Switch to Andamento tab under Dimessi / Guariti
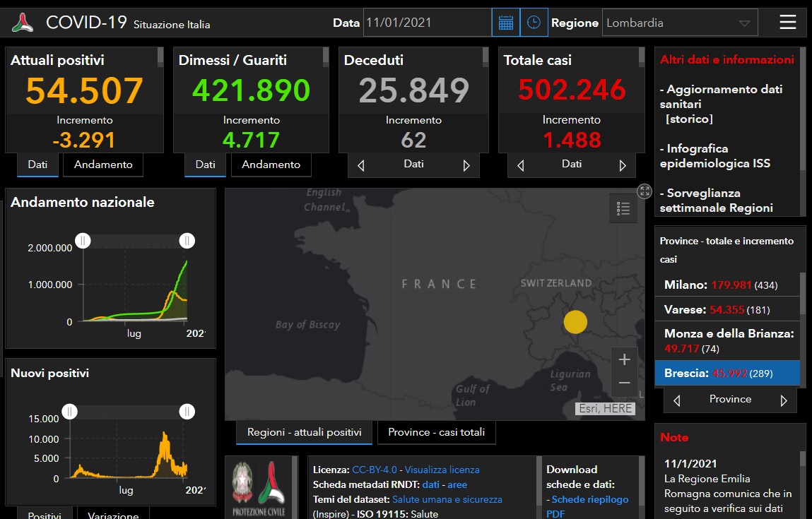812x519 pixels. 271,165
